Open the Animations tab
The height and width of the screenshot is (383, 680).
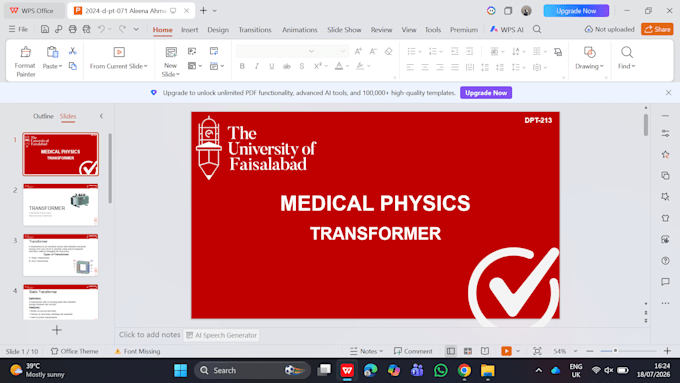click(300, 29)
